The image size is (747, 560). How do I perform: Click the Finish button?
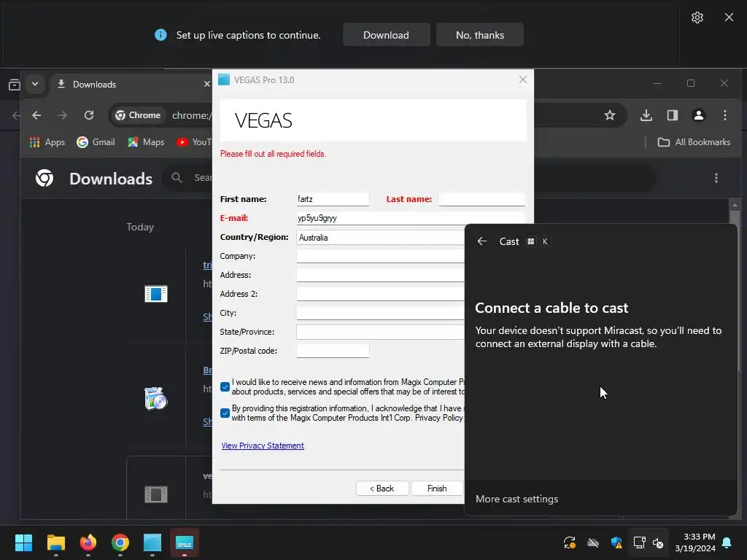point(437,488)
